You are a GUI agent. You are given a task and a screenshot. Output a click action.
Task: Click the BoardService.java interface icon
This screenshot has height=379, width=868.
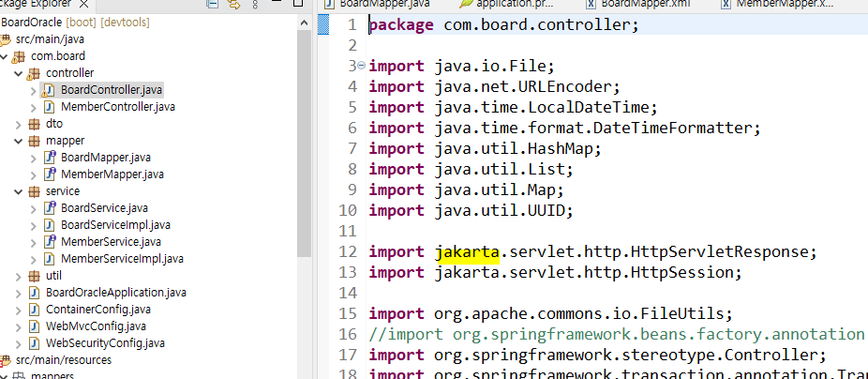[x=50, y=208]
